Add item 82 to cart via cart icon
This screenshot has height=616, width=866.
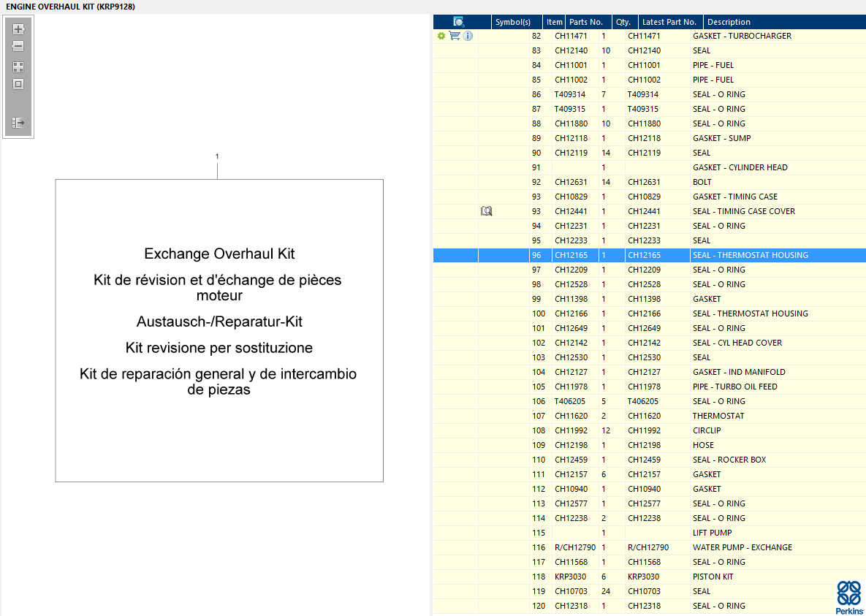click(455, 36)
